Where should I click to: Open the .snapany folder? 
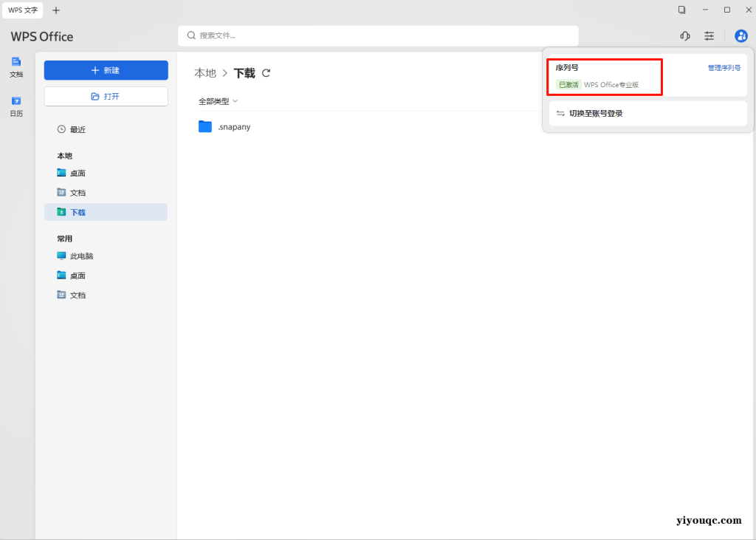click(x=225, y=126)
